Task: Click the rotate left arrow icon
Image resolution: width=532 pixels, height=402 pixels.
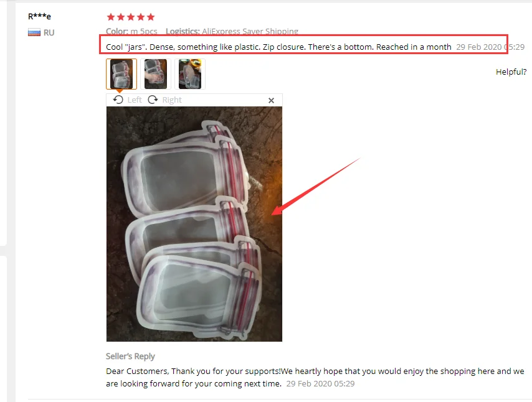Action: click(x=118, y=100)
